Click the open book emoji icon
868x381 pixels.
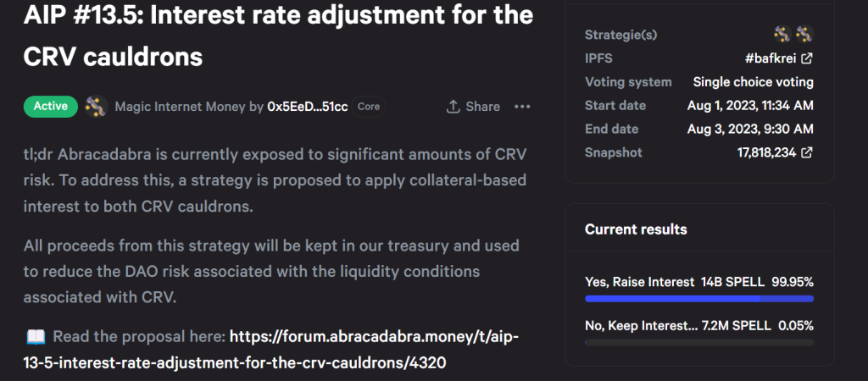36,337
